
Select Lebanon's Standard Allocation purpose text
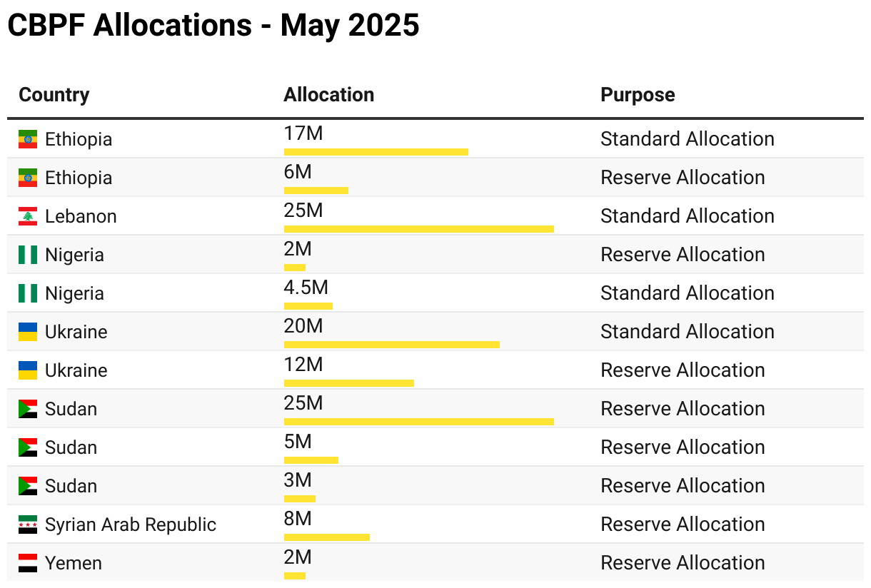[687, 216]
